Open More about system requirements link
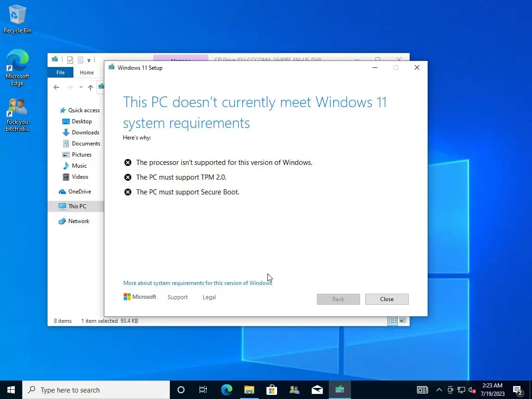This screenshot has height=399, width=532. [198, 283]
